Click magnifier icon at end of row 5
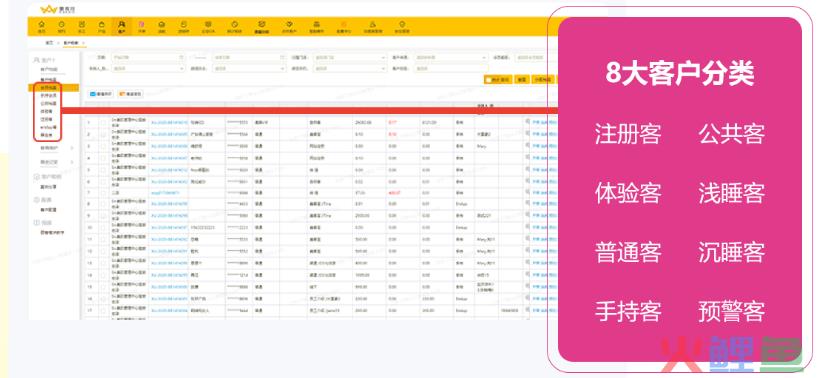The height and width of the screenshot is (378, 828). (527, 169)
